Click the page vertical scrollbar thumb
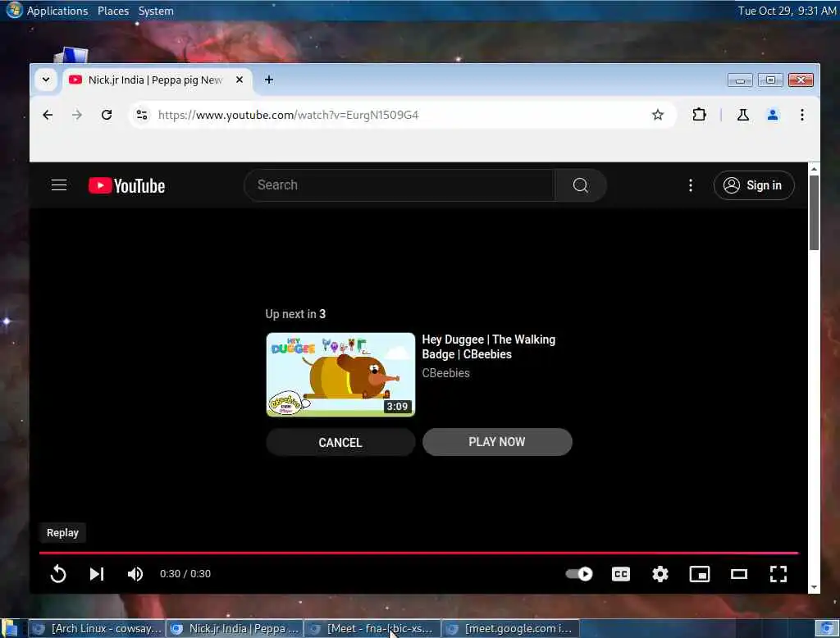Image resolution: width=840 pixels, height=638 pixels. point(814,212)
